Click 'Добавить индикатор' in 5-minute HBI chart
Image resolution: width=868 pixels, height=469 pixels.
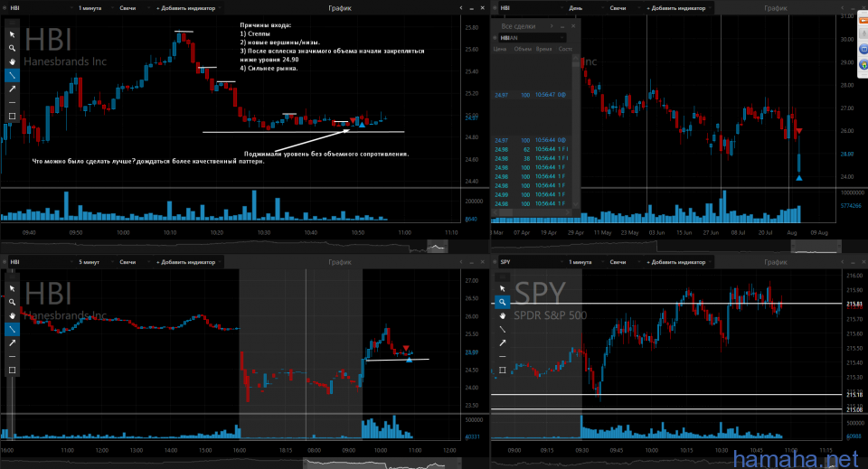[x=186, y=262]
